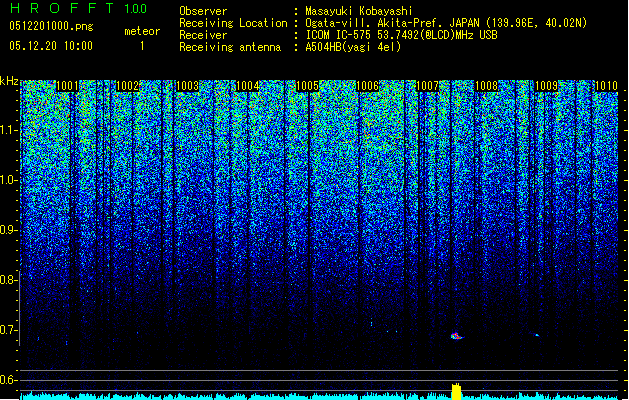
Task: Click the small faint echo near 1009
Action: tap(536, 335)
